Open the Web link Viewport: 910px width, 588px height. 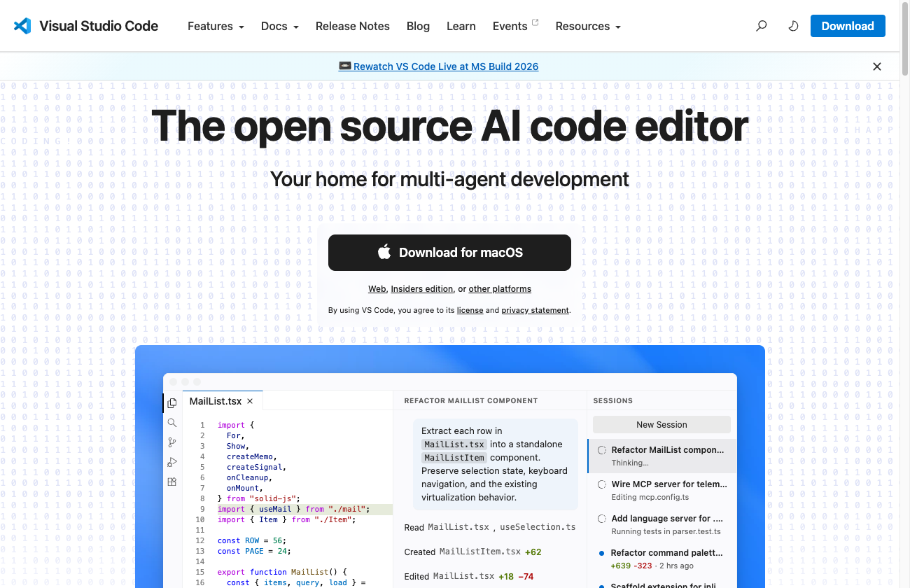point(377,288)
